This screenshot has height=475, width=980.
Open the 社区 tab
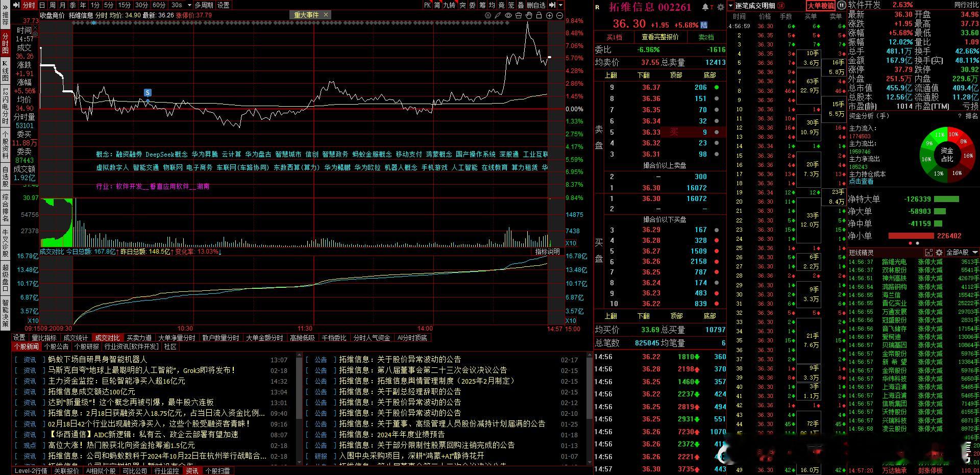click(170, 346)
